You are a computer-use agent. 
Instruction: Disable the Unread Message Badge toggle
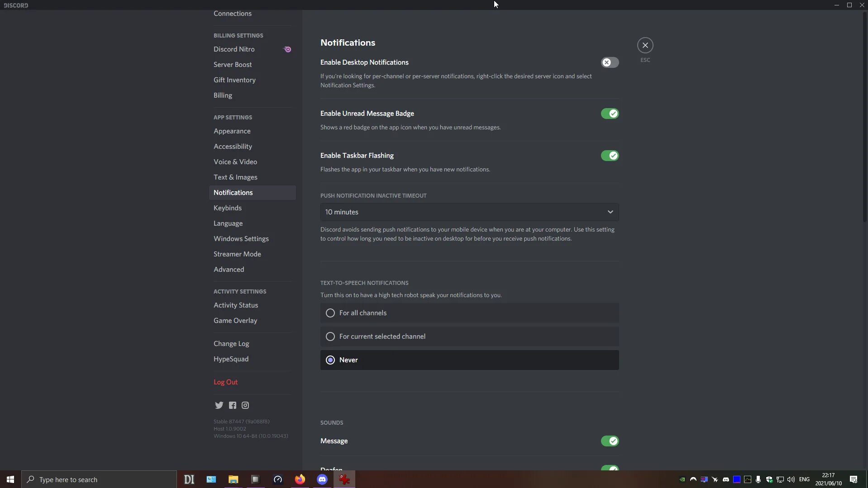pos(610,114)
